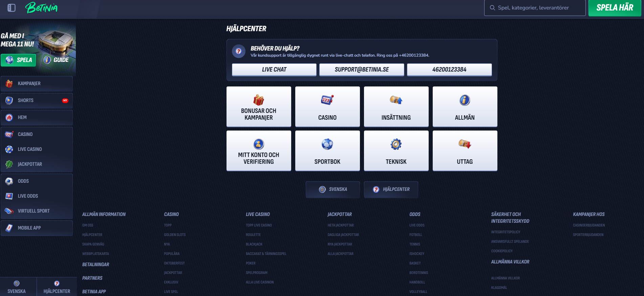The image size is (644, 296).
Task: Open Jackpottar clover icon in sidebar
Action: click(x=9, y=164)
